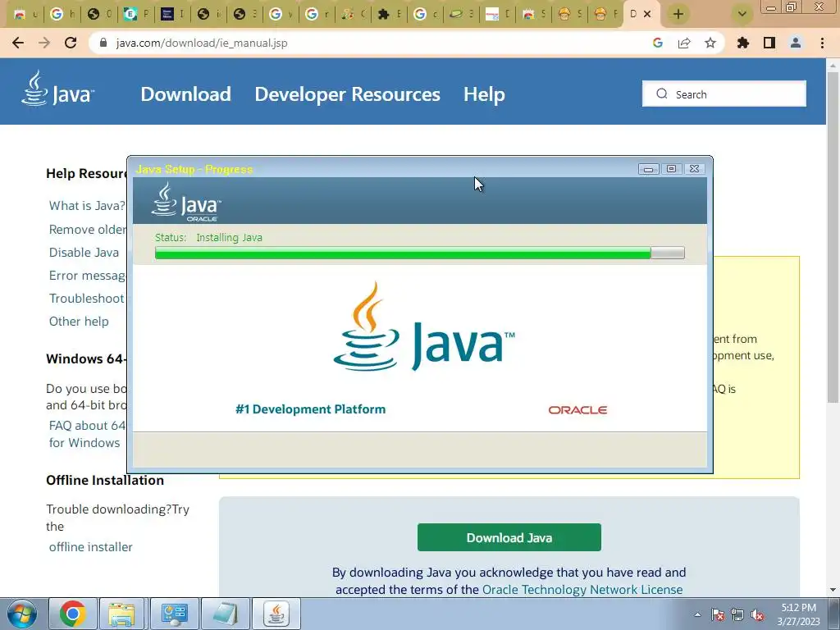Open the Google icon in the address bar
This screenshot has width=840, height=630.
[658, 43]
